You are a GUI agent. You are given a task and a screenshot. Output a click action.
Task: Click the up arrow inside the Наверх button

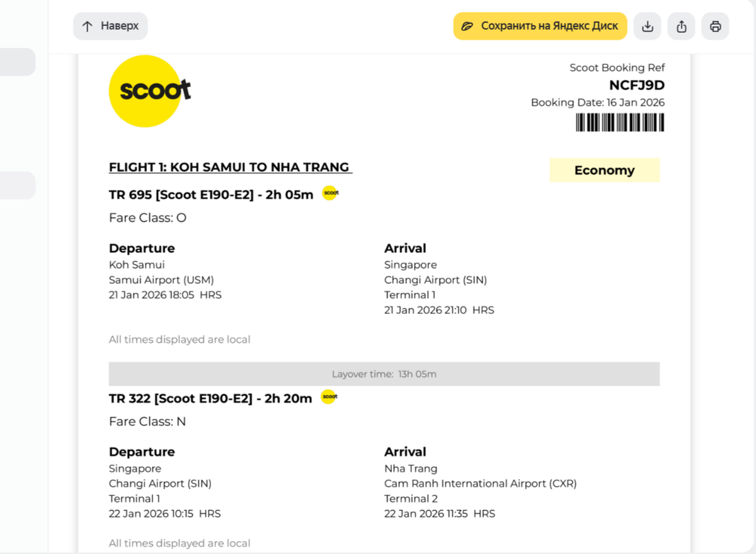[x=88, y=26]
